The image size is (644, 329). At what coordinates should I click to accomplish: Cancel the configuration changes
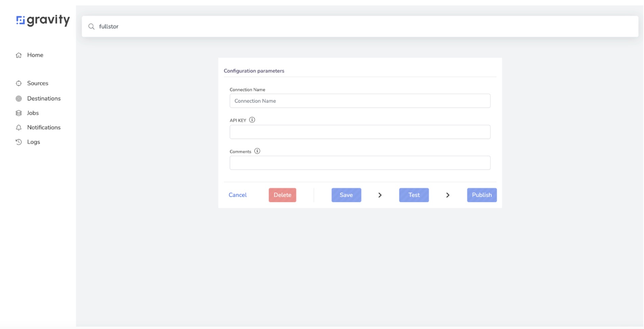(x=237, y=195)
